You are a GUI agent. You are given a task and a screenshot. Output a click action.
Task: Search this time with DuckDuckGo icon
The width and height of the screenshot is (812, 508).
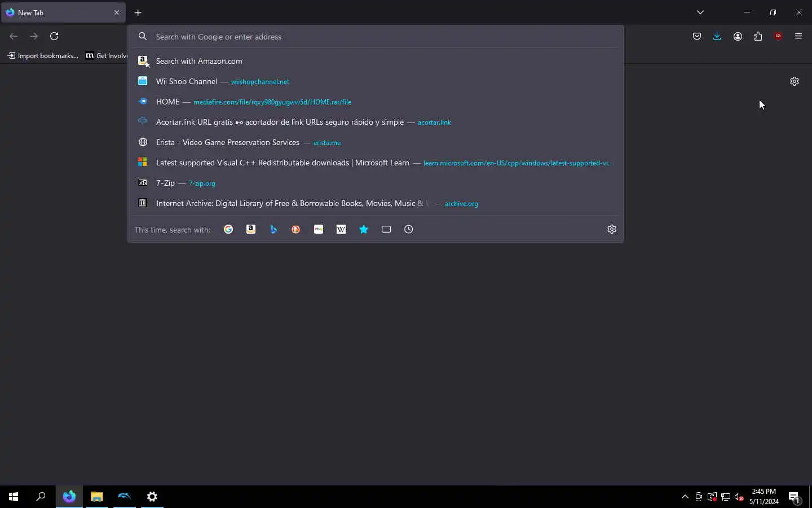pos(296,229)
